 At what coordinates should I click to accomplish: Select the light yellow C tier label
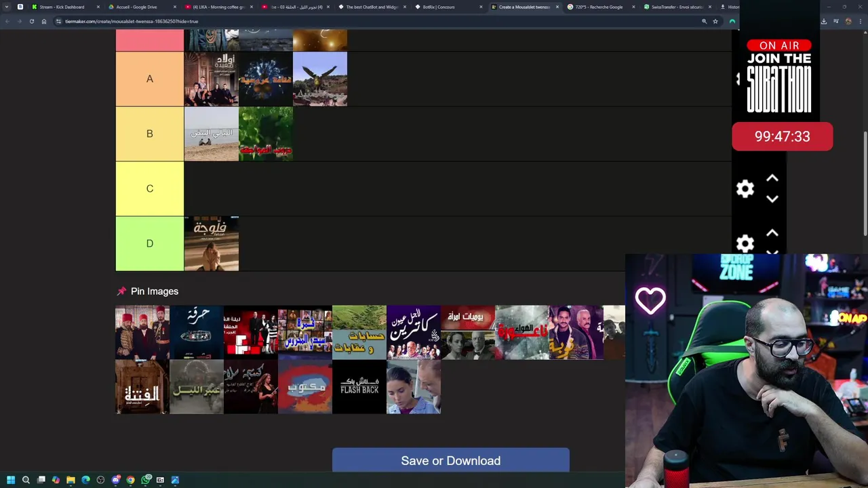coord(150,189)
